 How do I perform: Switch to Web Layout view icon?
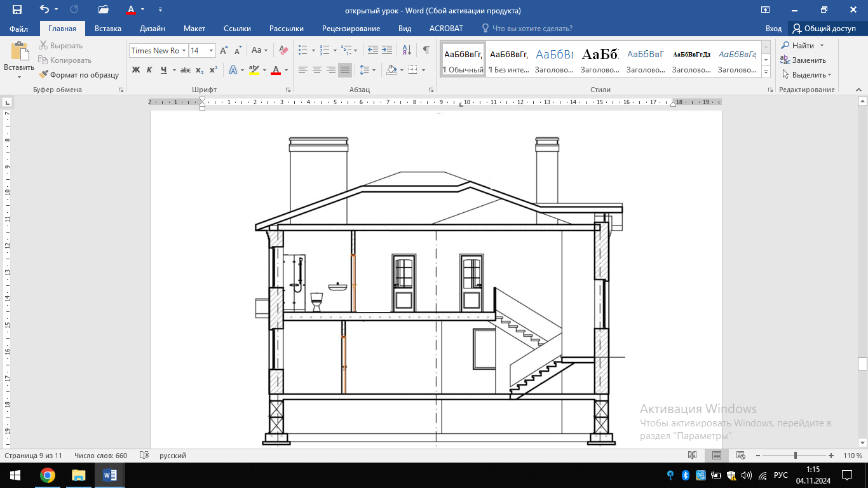pos(741,456)
